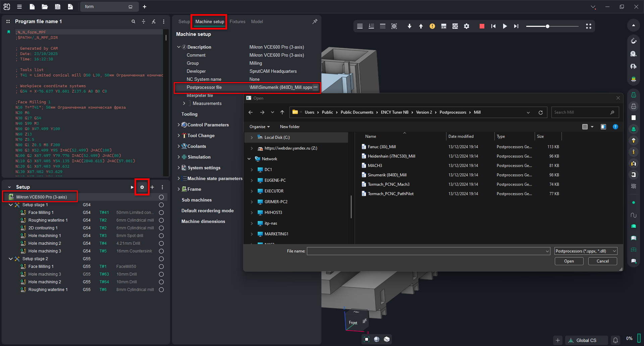Click the Cancel button in Open dialog
The image size is (644, 346).
point(602,261)
